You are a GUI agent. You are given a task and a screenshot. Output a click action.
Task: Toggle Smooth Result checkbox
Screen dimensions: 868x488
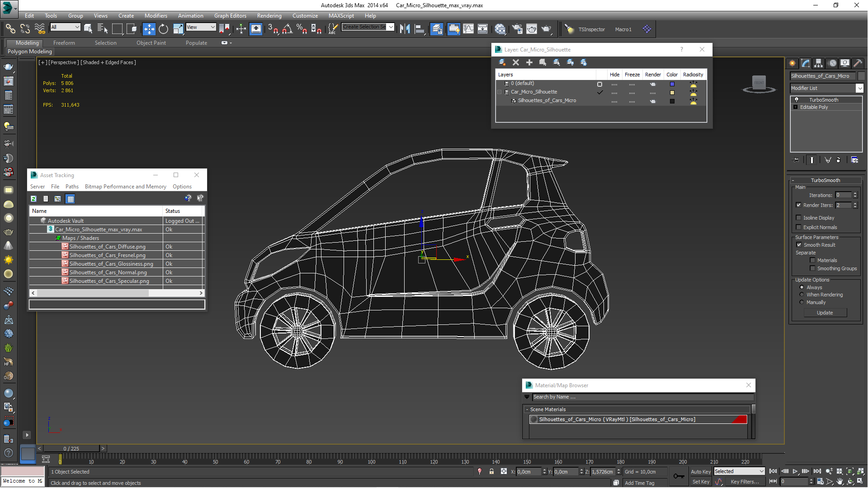pyautogui.click(x=799, y=245)
